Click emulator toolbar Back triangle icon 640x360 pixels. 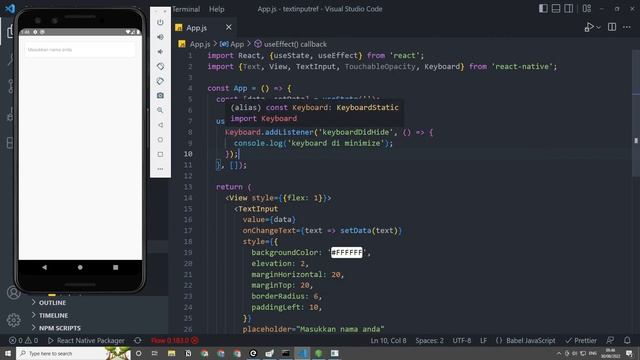160,125
